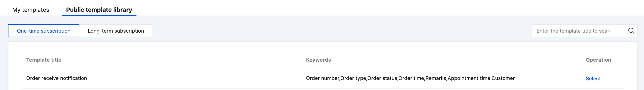Click Select for Order receive notification
644x90 pixels.
pos(593,79)
